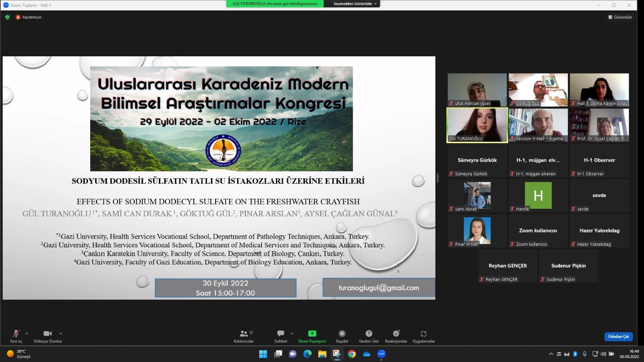Open Google Chrome from taskbar
The image size is (644, 362).
coord(352,354)
